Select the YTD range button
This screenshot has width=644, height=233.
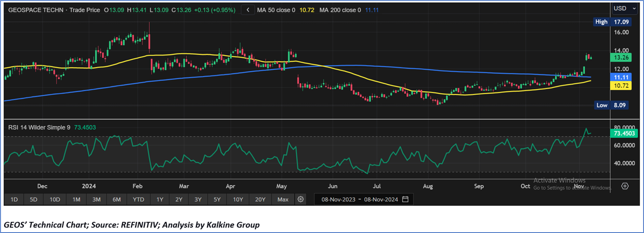pyautogui.click(x=138, y=199)
